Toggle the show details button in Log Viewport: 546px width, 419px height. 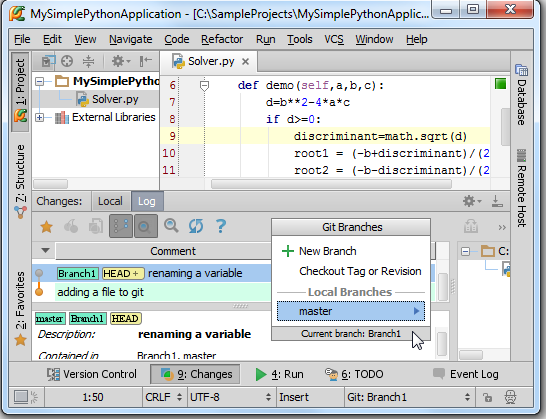[146, 226]
